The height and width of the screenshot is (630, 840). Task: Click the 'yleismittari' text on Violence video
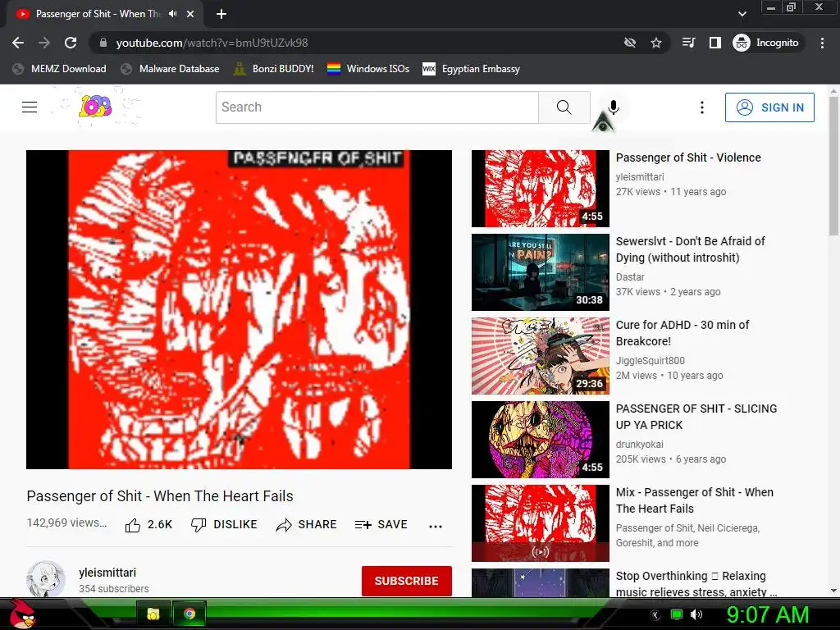pos(640,177)
